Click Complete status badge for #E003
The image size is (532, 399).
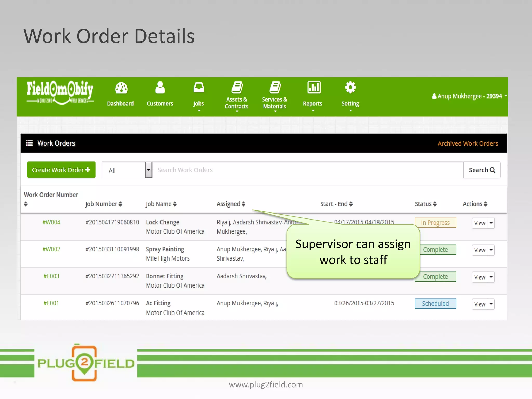435,277
